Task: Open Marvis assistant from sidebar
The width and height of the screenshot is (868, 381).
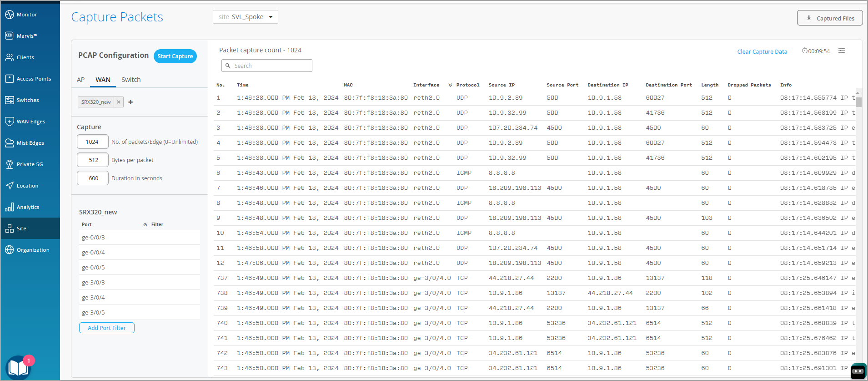Action: click(x=27, y=36)
